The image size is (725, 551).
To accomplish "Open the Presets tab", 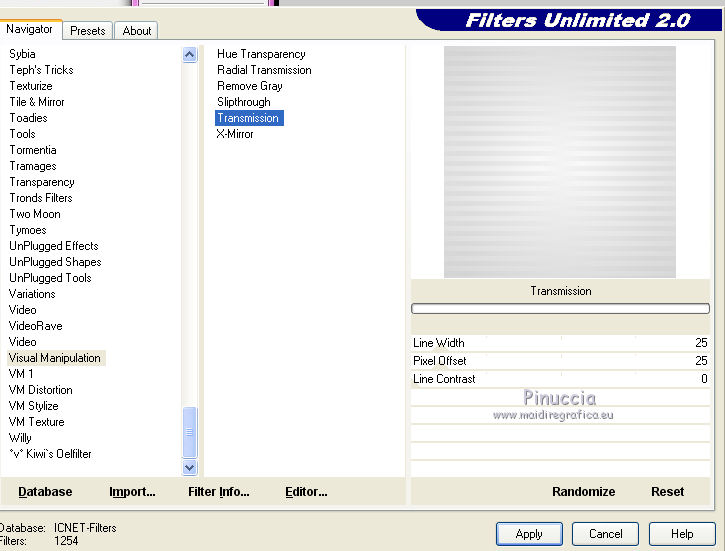I will click(x=87, y=31).
